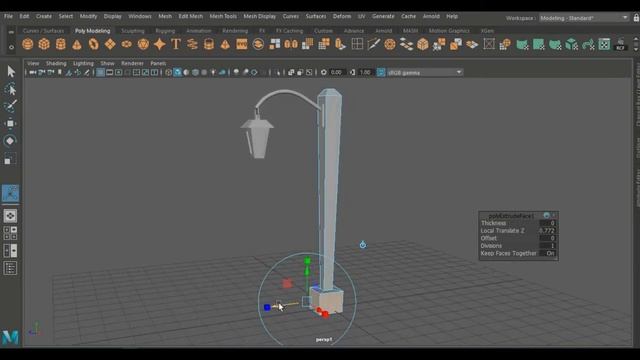Click the shelf scroll down arrow

(x=636, y=49)
